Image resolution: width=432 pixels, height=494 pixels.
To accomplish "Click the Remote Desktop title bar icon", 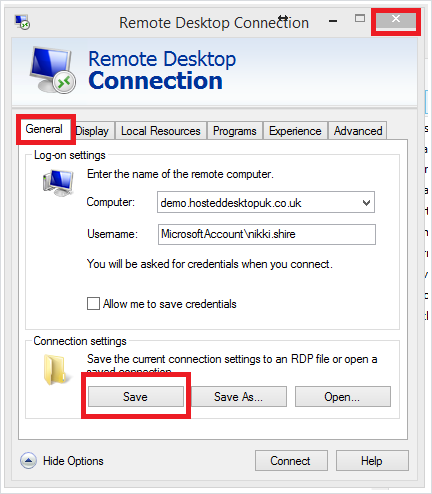I will [x=22, y=22].
